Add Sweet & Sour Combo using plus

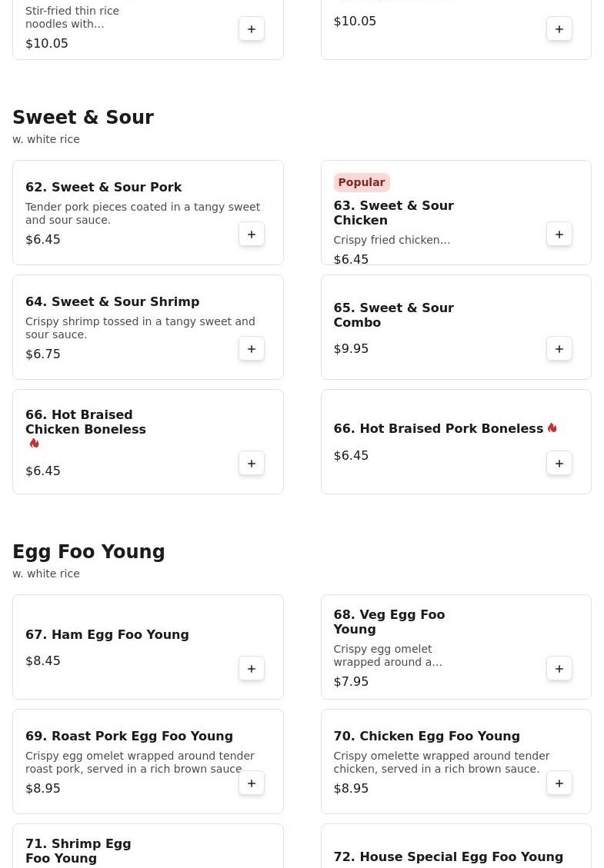pyautogui.click(x=559, y=348)
